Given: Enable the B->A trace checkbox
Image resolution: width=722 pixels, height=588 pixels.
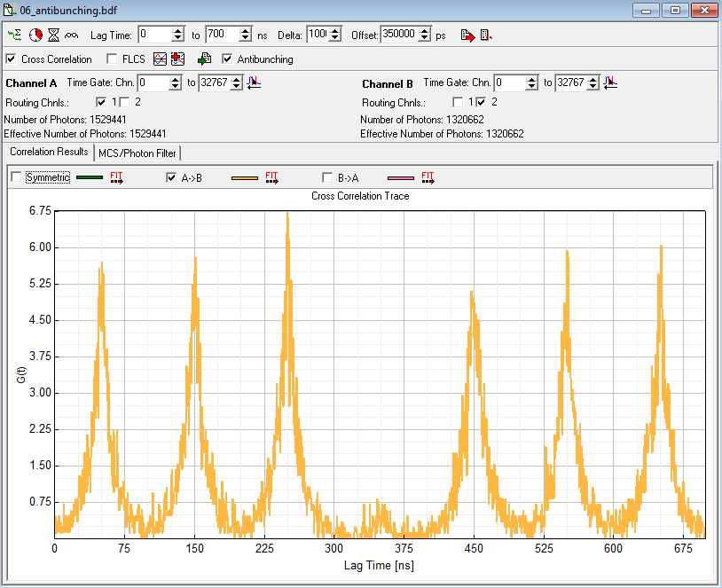Looking at the screenshot, I should point(328,177).
